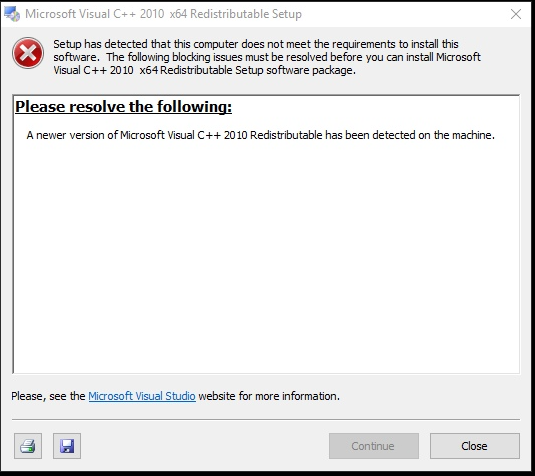The width and height of the screenshot is (535, 476).
Task: Close the dialog with the title bar X
Action: point(516,14)
